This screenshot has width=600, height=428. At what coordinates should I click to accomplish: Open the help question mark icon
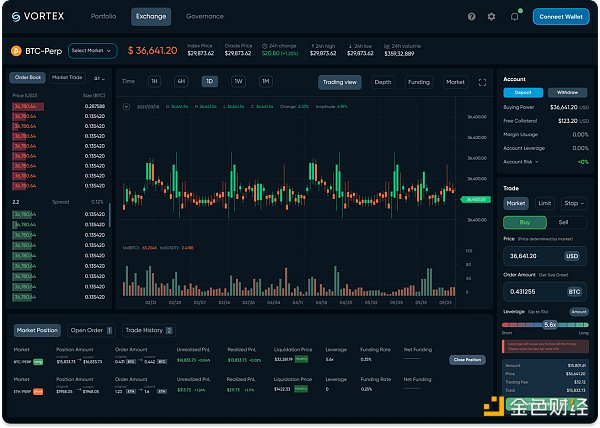471,17
